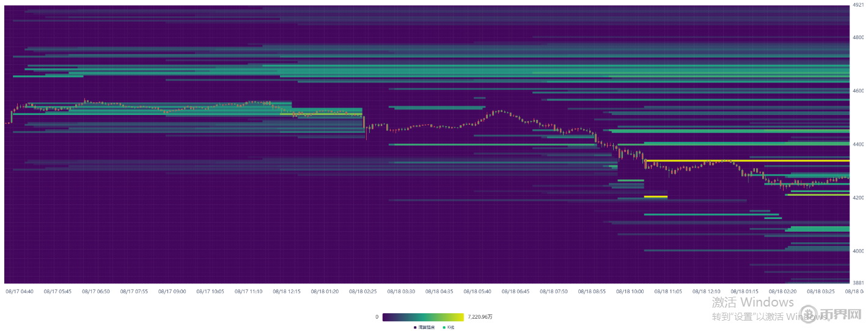
Task: Click the long bright yellow liquidation band
Action: [x=746, y=161]
